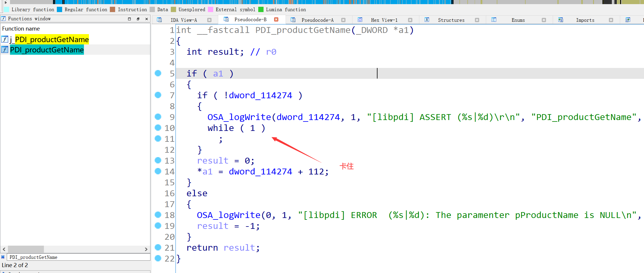This screenshot has width=644, height=273.
Task: Click Functions list scrollbar right arrow
Action: 146,249
